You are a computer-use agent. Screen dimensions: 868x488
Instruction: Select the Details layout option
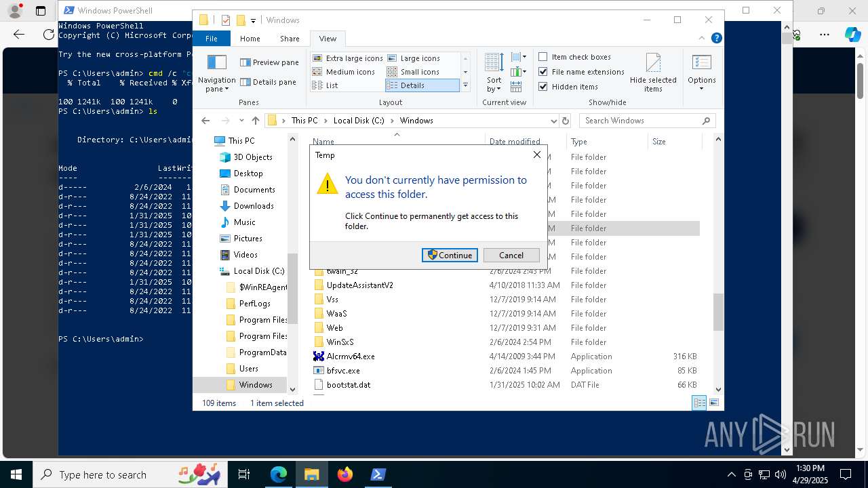pos(422,85)
